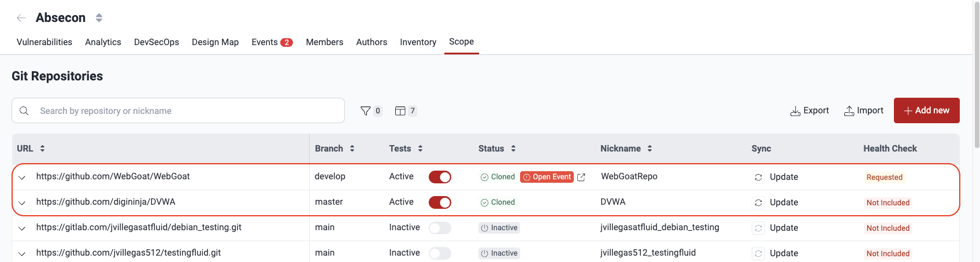Enable tests toggle for jvillegasatfluid_debian_testing
Image resolution: width=980 pixels, height=262 pixels.
(440, 228)
